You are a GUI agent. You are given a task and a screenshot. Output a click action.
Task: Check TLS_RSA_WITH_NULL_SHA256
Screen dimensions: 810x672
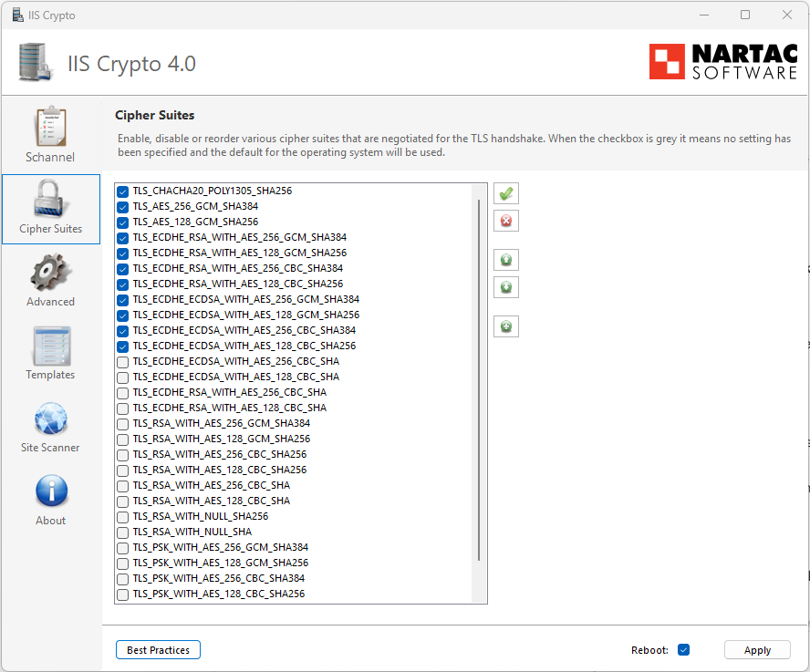pyautogui.click(x=122, y=517)
